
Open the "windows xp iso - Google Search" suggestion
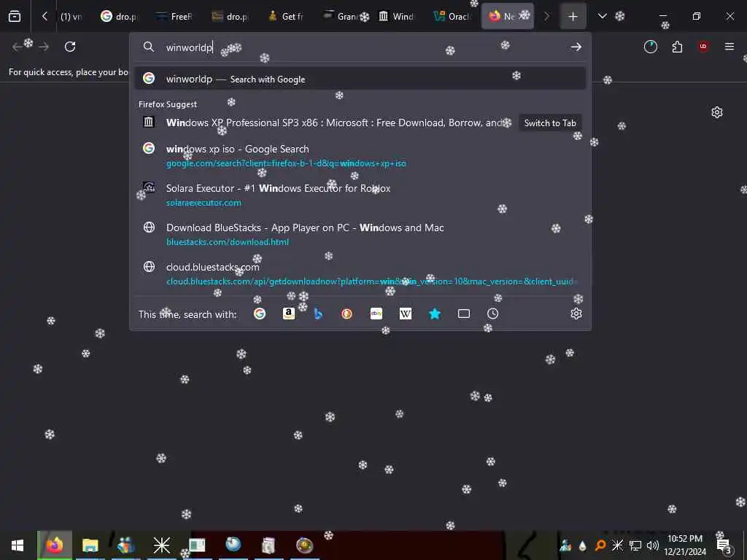(x=360, y=155)
